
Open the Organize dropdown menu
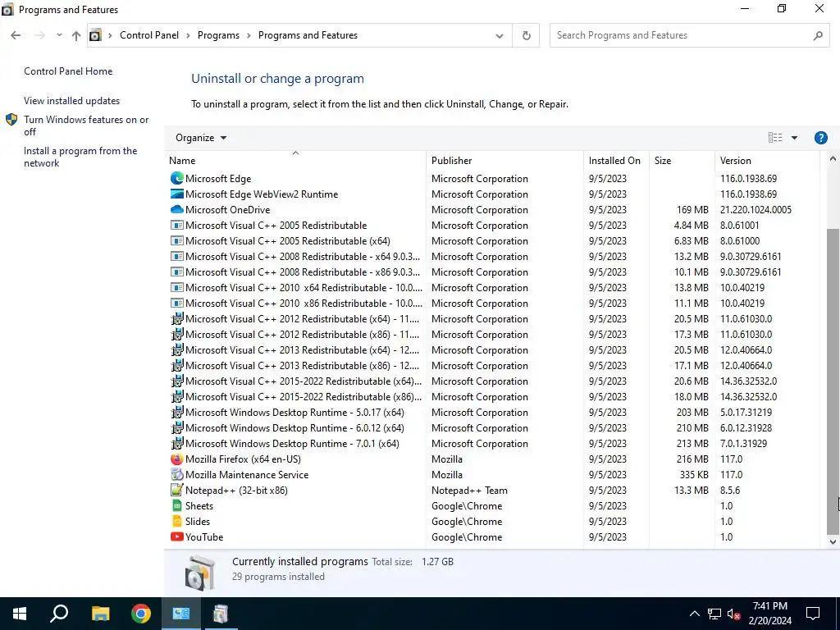pyautogui.click(x=201, y=138)
